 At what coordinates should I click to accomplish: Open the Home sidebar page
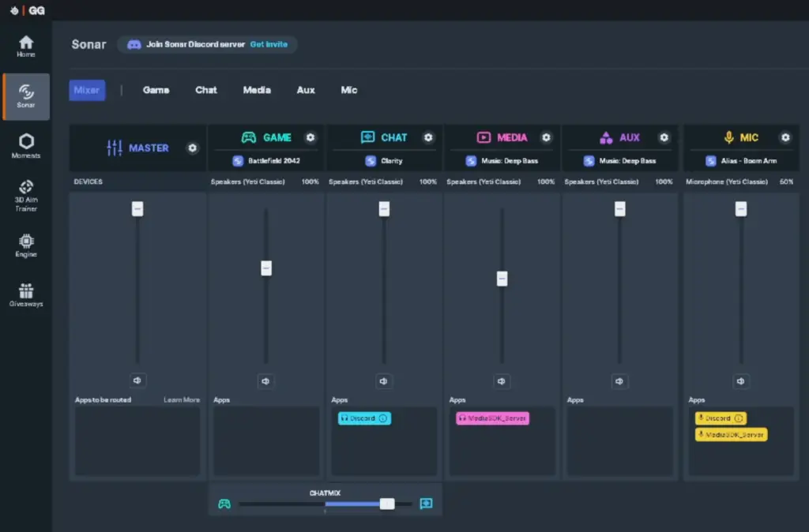pos(26,47)
